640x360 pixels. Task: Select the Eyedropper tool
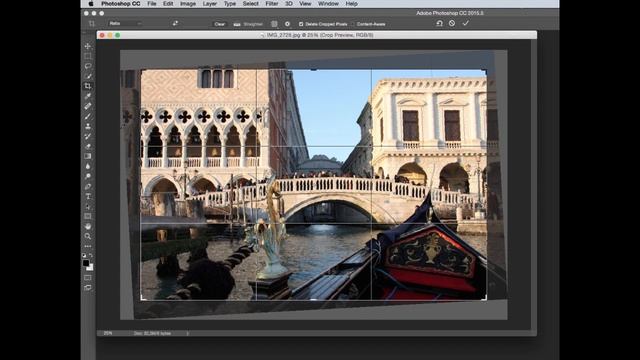[x=88, y=96]
